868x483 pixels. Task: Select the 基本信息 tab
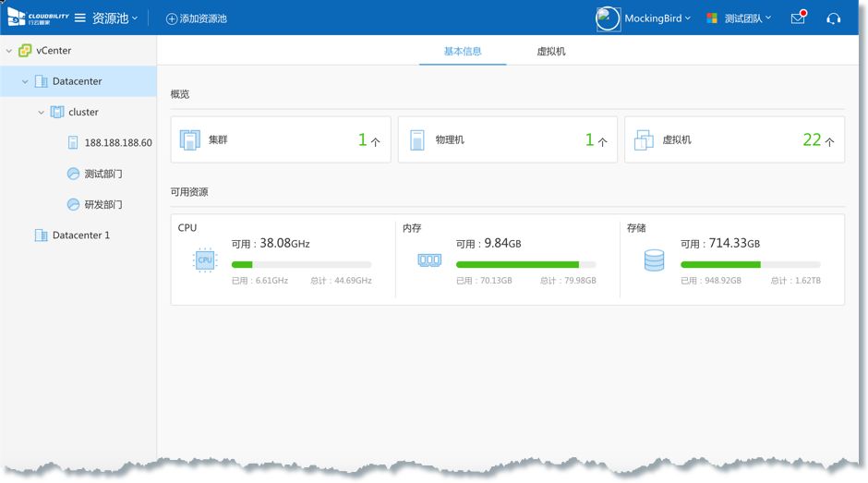pos(463,52)
